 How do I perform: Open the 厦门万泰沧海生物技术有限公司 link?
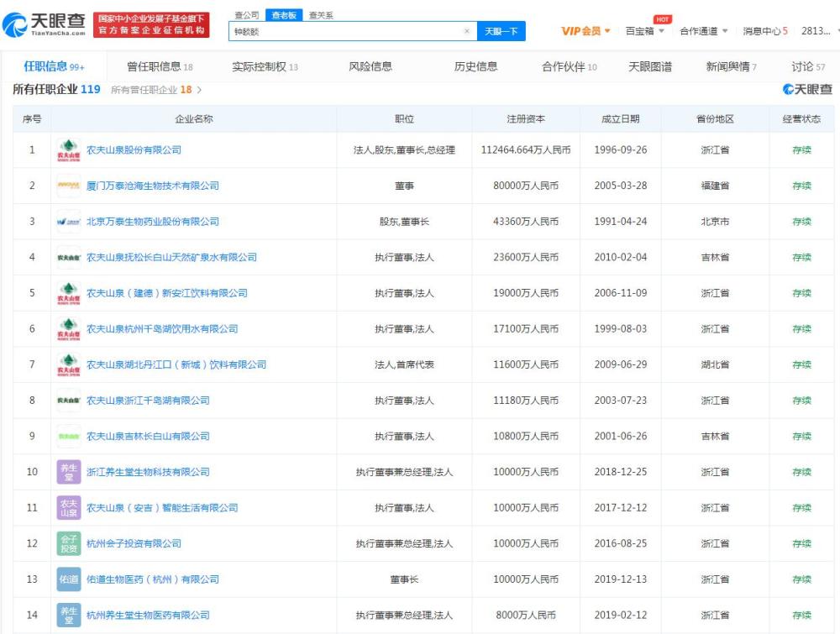tap(153, 186)
